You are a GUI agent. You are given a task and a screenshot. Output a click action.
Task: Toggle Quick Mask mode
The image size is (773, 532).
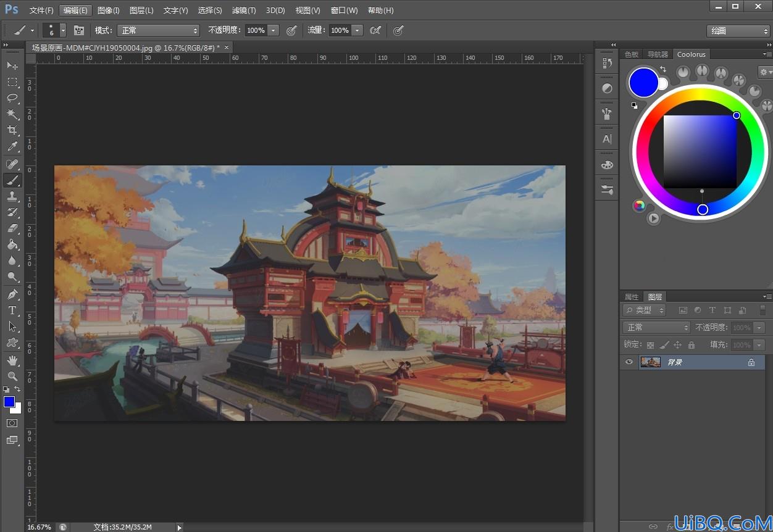click(12, 423)
